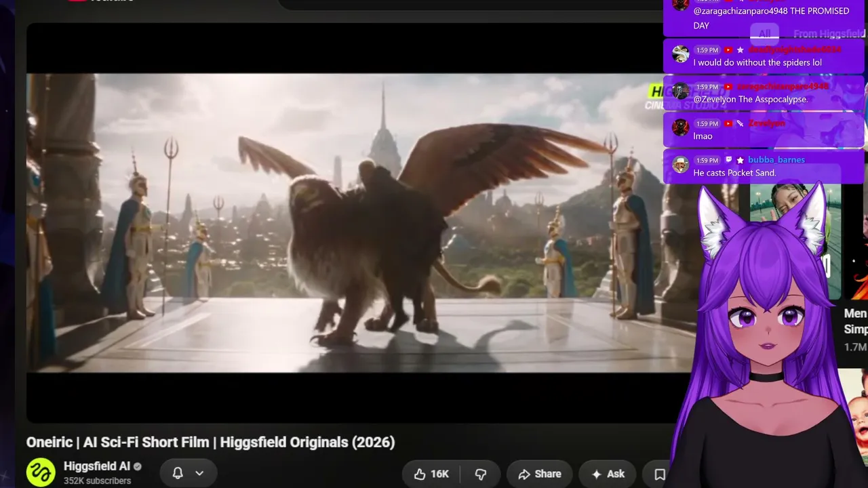Like the video with 16K likes

(x=431, y=474)
